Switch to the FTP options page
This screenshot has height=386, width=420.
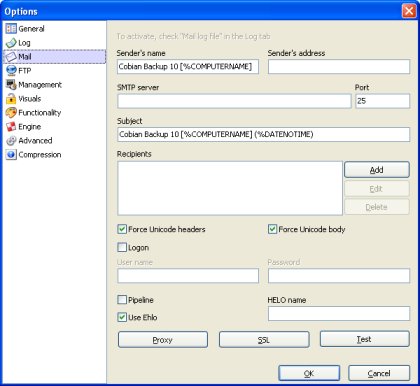[x=25, y=71]
